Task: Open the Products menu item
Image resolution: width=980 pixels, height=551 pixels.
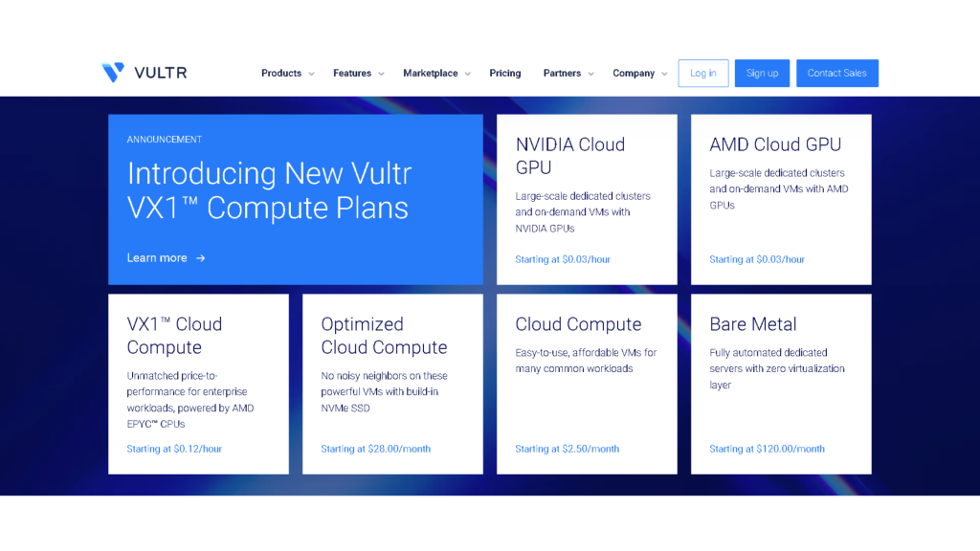Action: tap(281, 74)
